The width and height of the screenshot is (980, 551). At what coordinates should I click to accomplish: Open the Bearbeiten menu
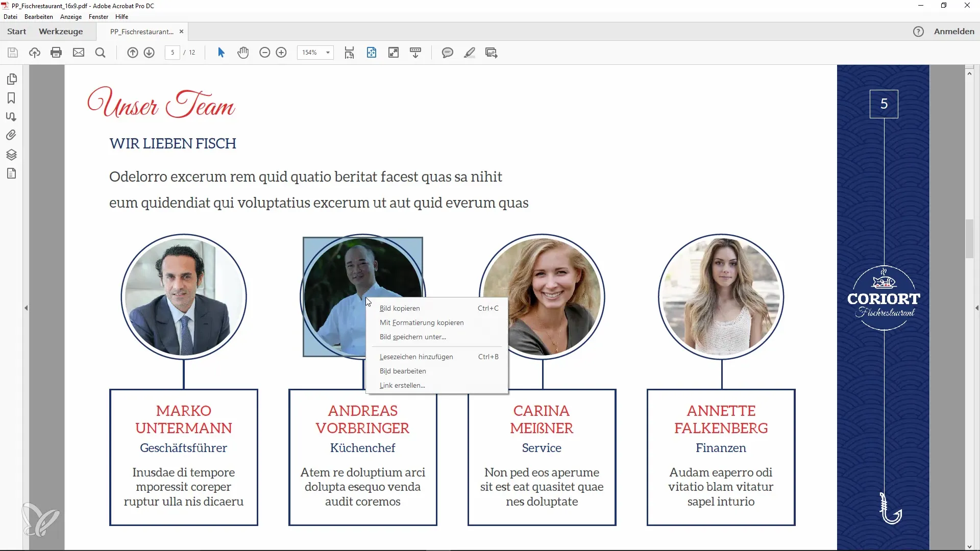click(x=39, y=17)
